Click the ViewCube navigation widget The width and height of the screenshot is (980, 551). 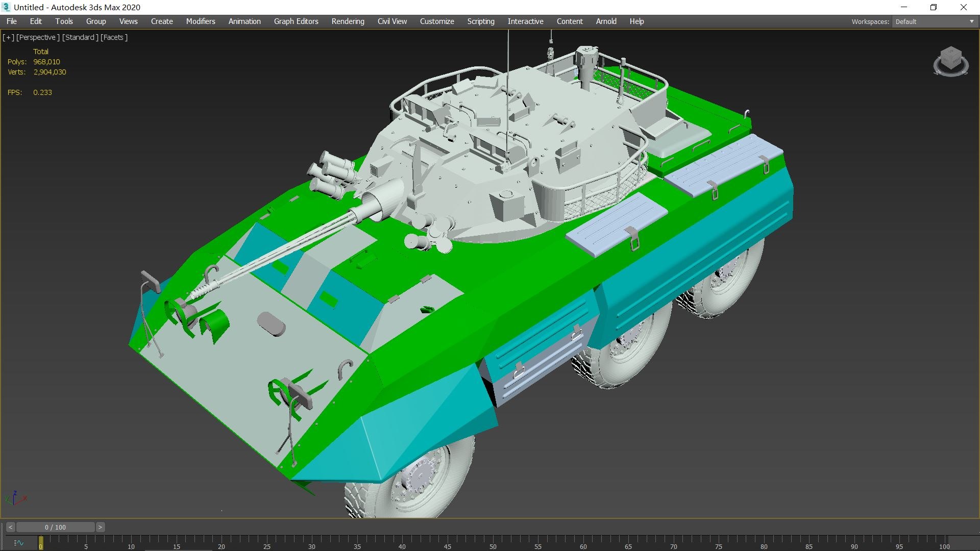click(x=950, y=61)
